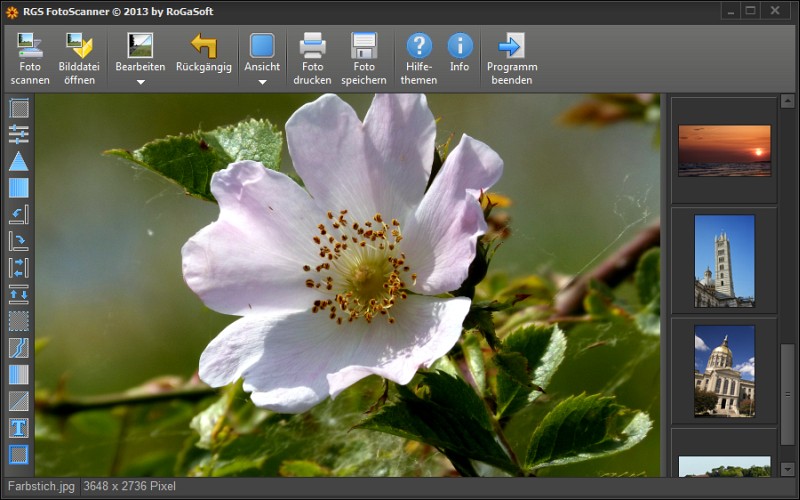Choose the dotted selection rectangle tool

(19, 321)
